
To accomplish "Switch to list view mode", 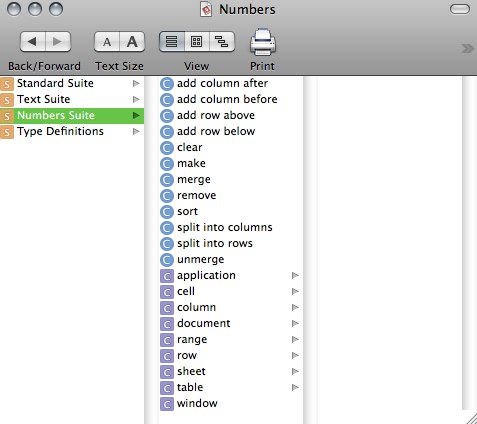I will click(172, 42).
